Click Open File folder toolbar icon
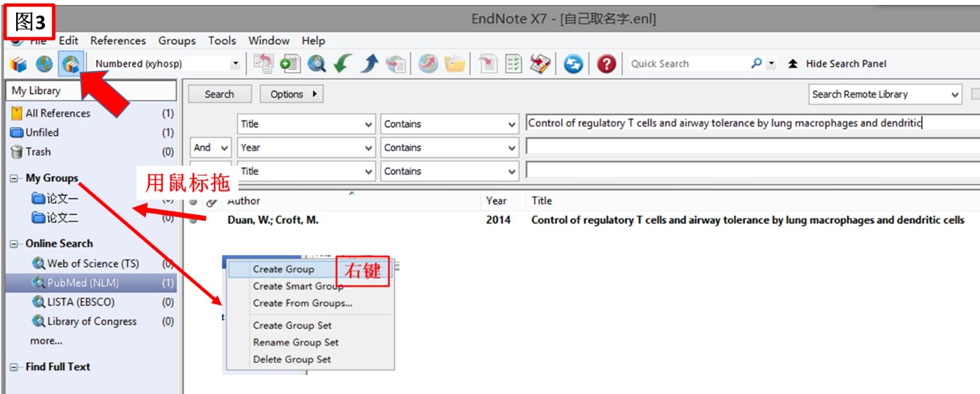 pyautogui.click(x=455, y=64)
